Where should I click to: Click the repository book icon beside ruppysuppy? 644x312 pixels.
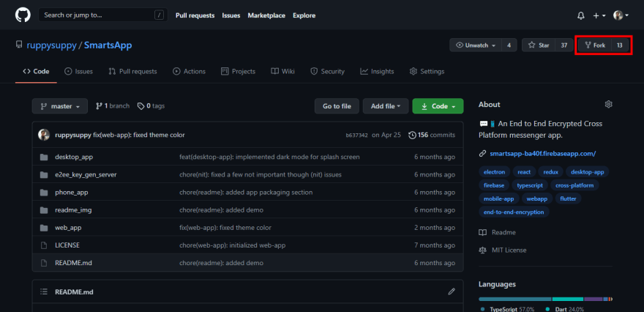tap(19, 45)
